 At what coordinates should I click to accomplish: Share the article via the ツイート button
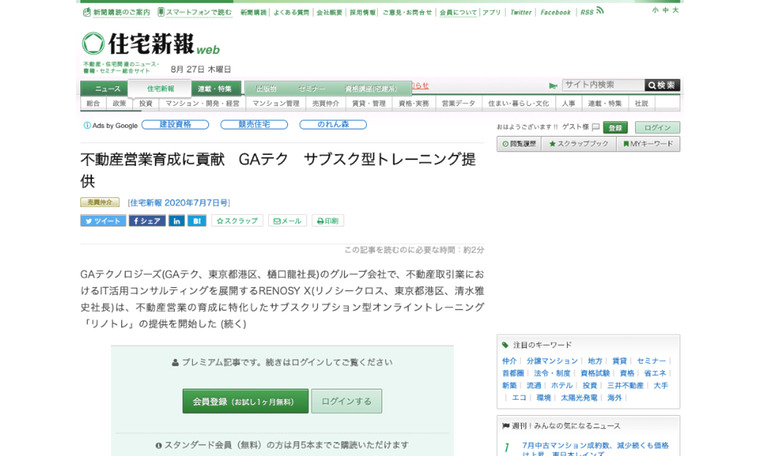(102, 221)
